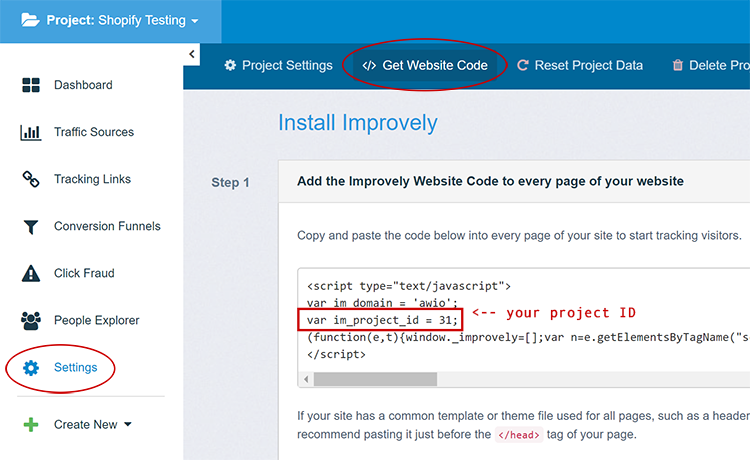Click the Dashboard grid icon
This screenshot has height=460, width=750.
31,85
